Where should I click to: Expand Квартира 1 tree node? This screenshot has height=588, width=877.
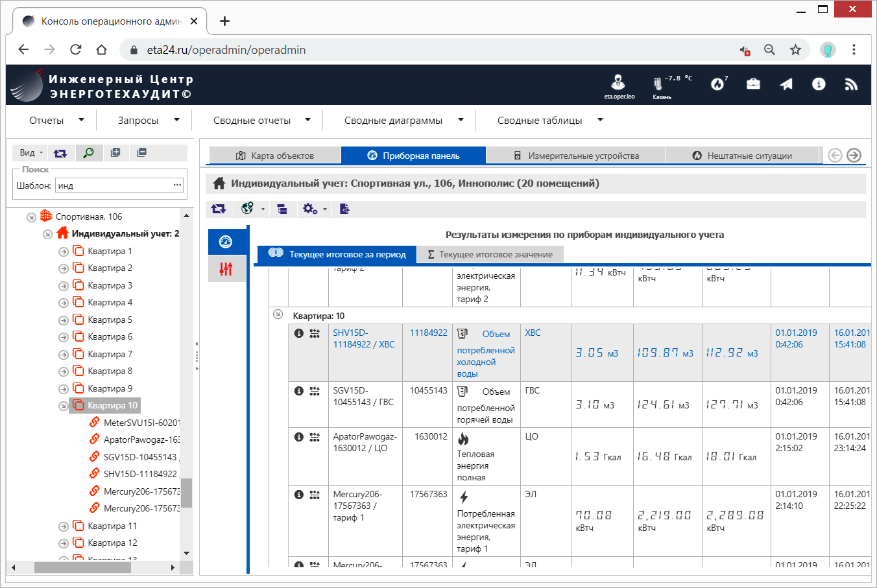coord(64,252)
